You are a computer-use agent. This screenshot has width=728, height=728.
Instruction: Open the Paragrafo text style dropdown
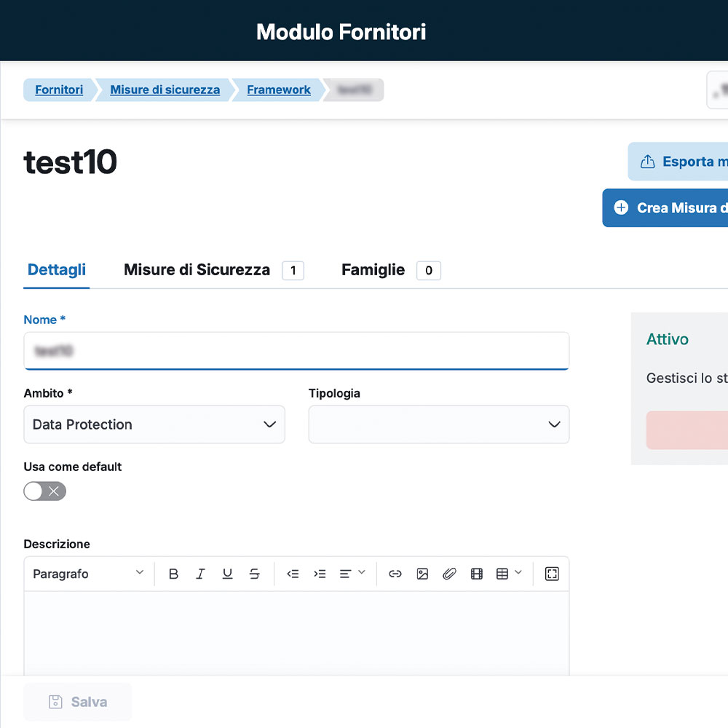(88, 574)
